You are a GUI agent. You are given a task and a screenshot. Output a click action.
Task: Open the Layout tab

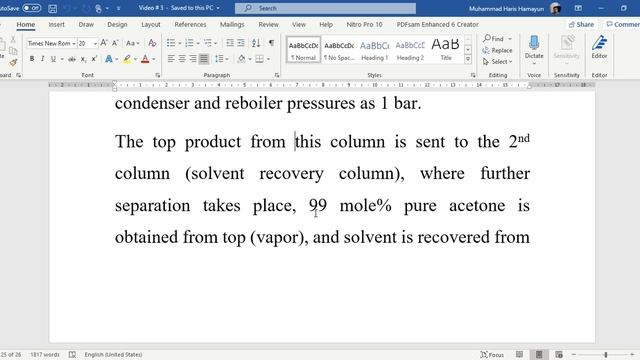point(151,24)
